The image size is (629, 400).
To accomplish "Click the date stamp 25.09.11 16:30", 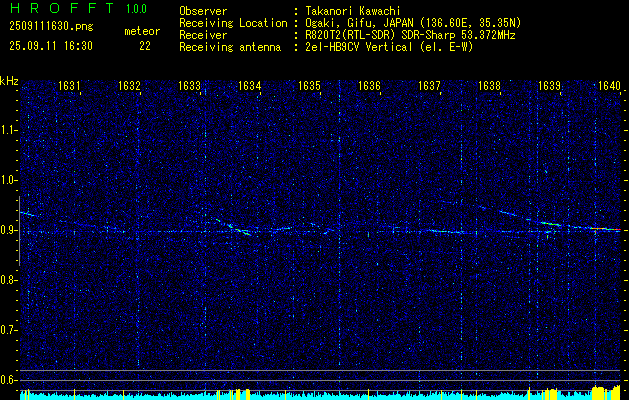I will [51, 46].
